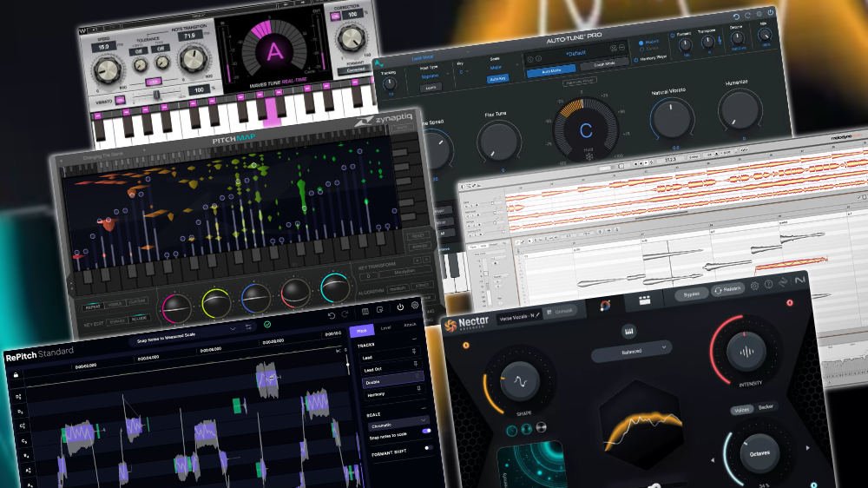Click Nectar Unmask button

560,312
